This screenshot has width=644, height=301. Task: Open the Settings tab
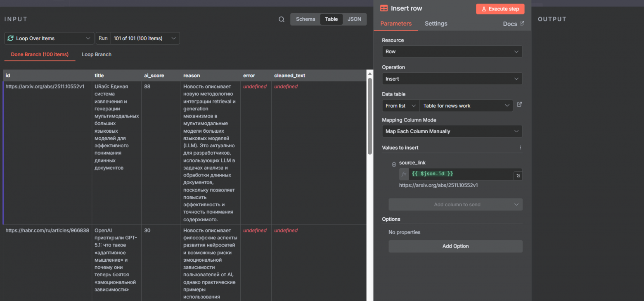(436, 24)
